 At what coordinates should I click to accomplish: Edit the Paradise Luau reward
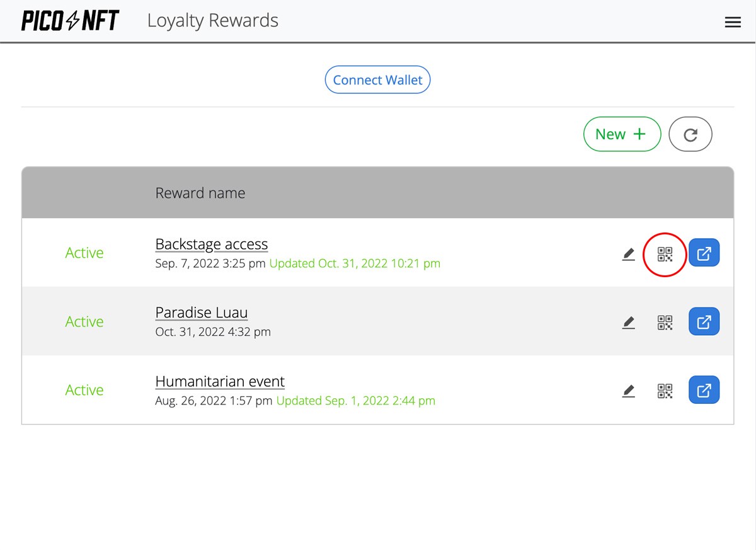pyautogui.click(x=628, y=322)
